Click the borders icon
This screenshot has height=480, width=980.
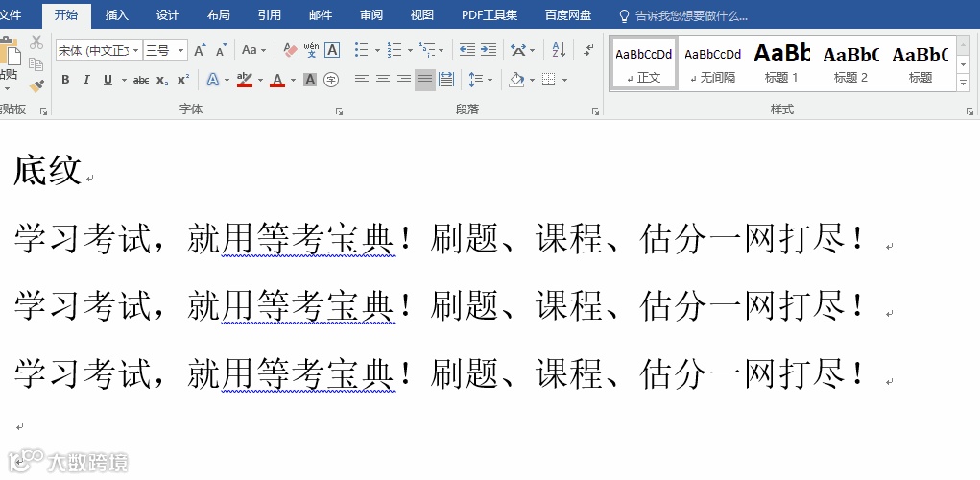pyautogui.click(x=549, y=80)
